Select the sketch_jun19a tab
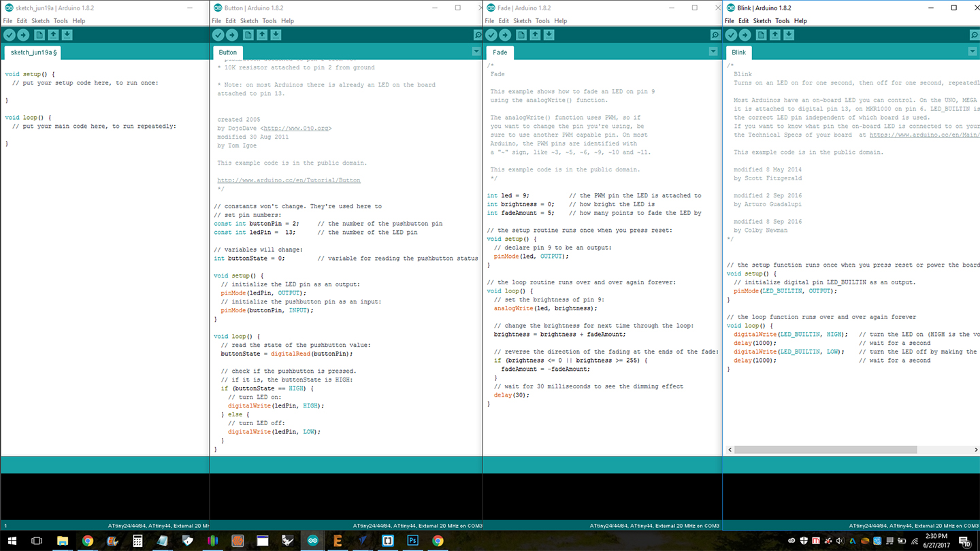 pyautogui.click(x=33, y=52)
